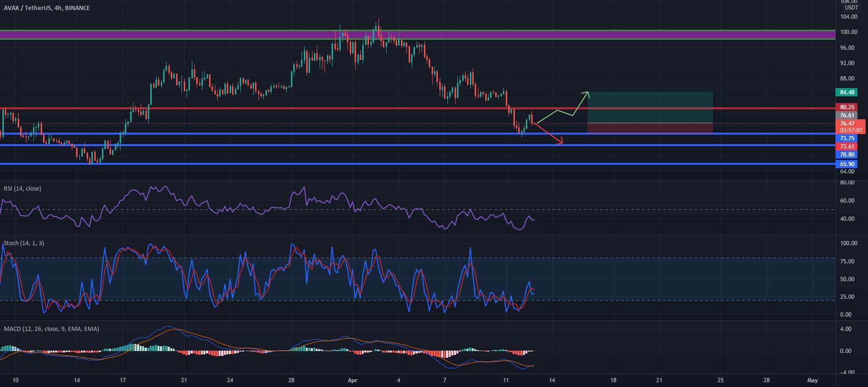Select the blue horizontal line at 65.90
Image resolution: width=868 pixels, height=387 pixels.
coord(418,164)
